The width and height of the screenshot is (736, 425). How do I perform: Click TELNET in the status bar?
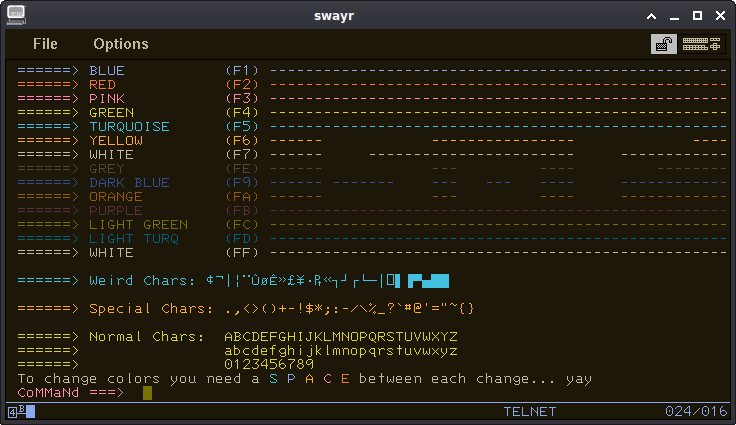[529, 412]
